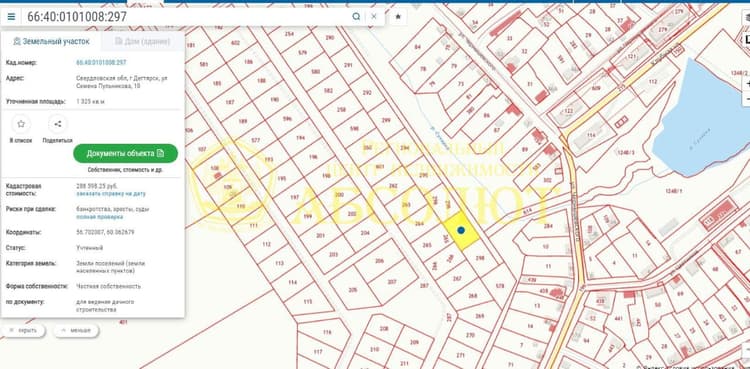Select the area value 1 325 кв.м
This screenshot has height=369, width=750.
tap(91, 101)
